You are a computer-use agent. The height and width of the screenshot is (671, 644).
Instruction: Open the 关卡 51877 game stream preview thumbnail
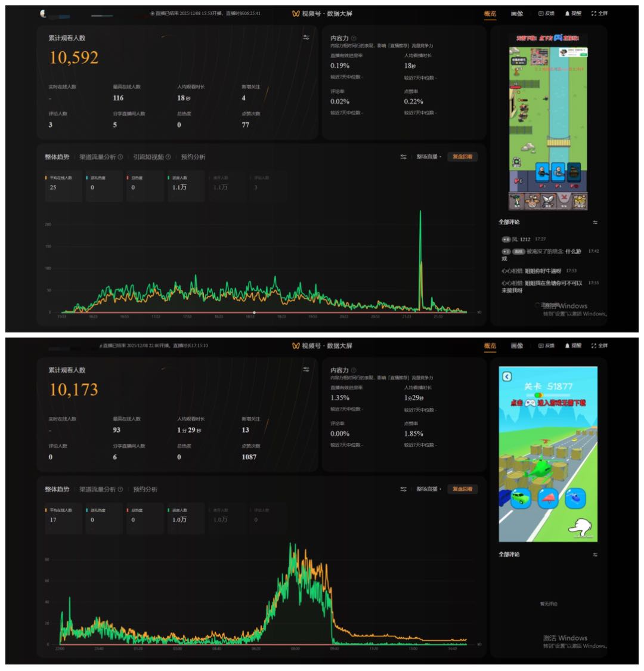pos(548,454)
